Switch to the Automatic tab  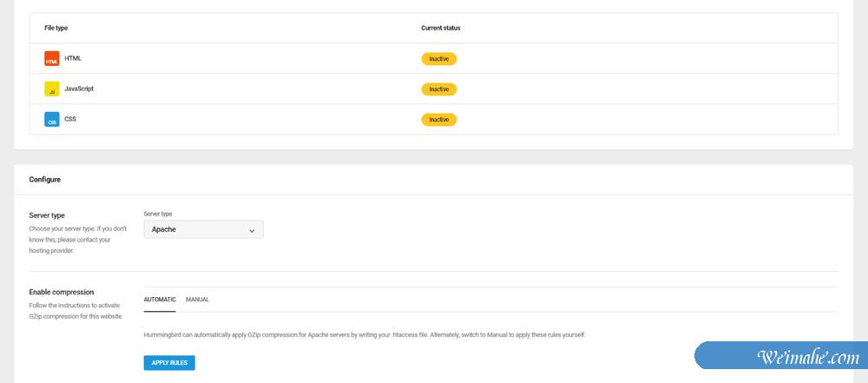160,300
